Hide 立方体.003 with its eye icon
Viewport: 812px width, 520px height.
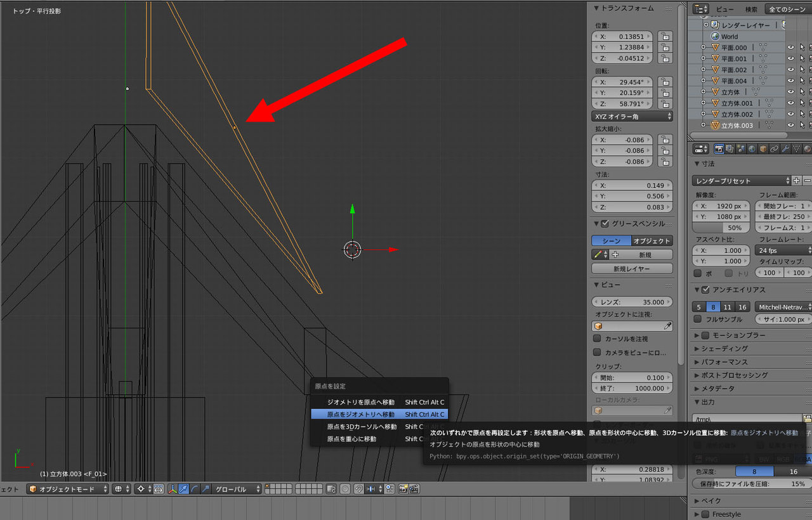click(790, 125)
